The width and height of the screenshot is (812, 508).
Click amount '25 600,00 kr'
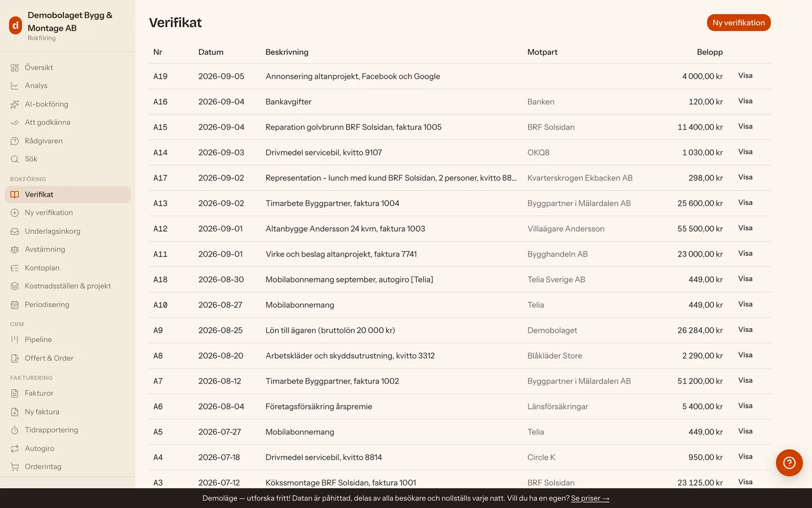pyautogui.click(x=700, y=203)
